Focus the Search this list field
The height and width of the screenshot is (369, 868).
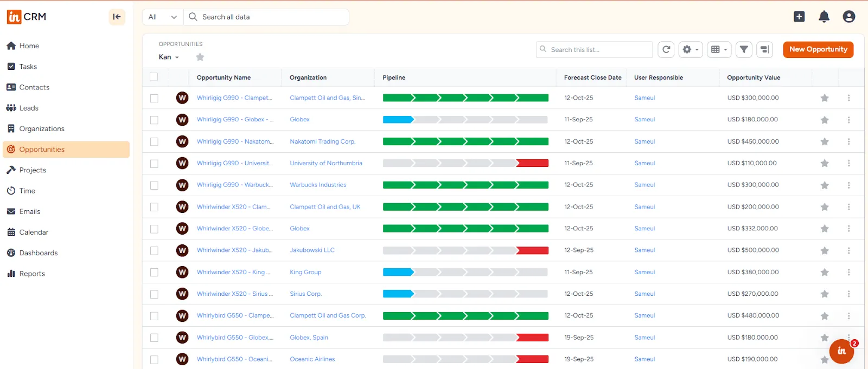(x=595, y=49)
